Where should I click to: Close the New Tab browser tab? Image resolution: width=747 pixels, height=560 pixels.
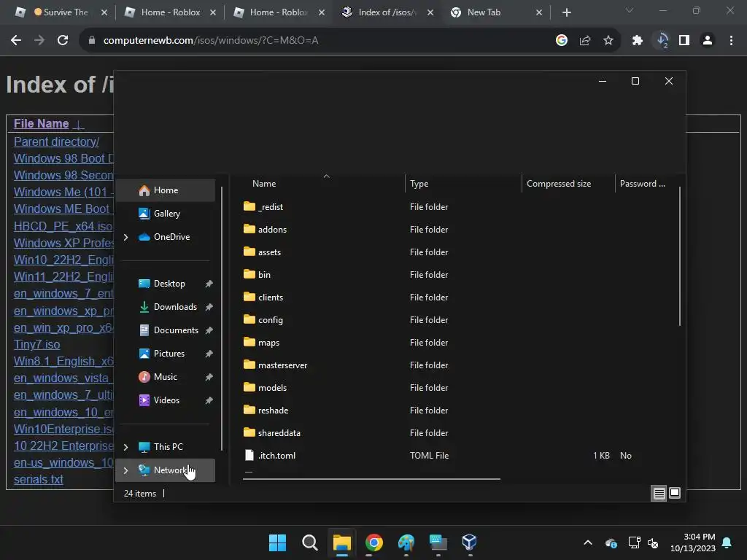coord(539,13)
